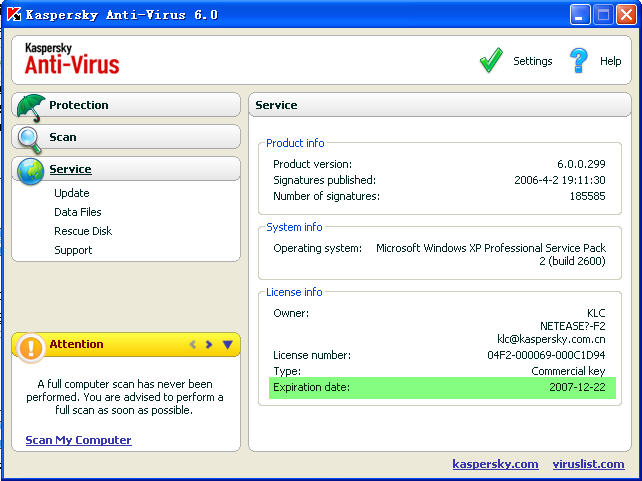Image resolution: width=642 pixels, height=481 pixels.
Task: Minimize the Kaspersky Anti-Virus window
Action: point(579,15)
